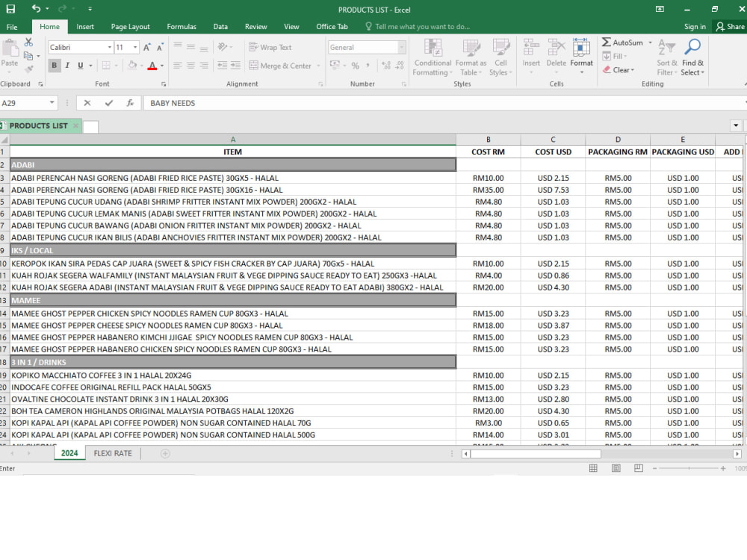Open the General number format dropdown
Image resolution: width=747 pixels, height=560 pixels.
402,47
